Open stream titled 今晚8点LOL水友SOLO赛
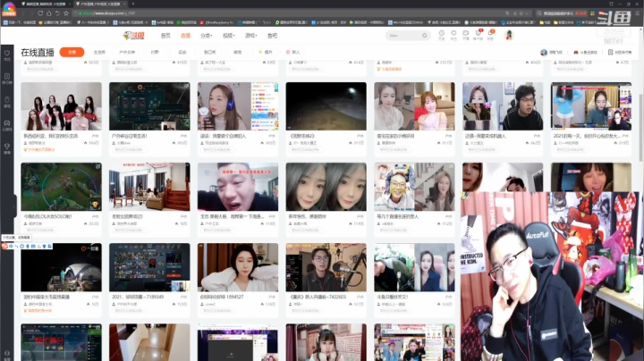 pos(48,216)
